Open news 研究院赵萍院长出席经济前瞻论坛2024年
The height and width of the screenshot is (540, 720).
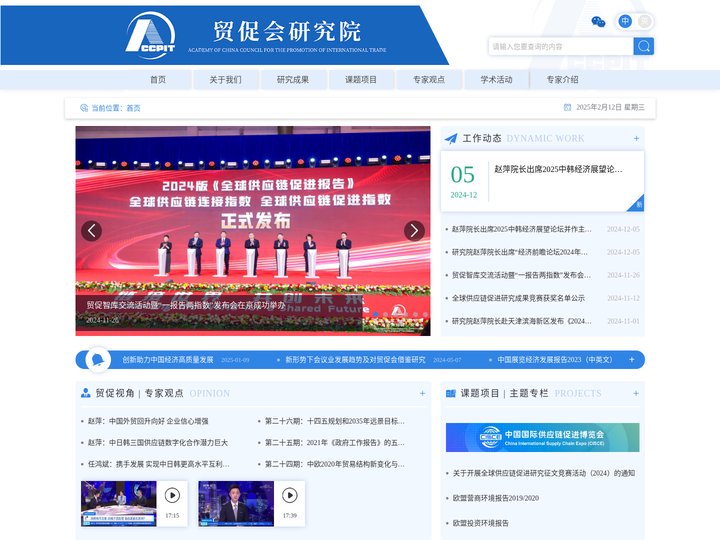[520, 252]
